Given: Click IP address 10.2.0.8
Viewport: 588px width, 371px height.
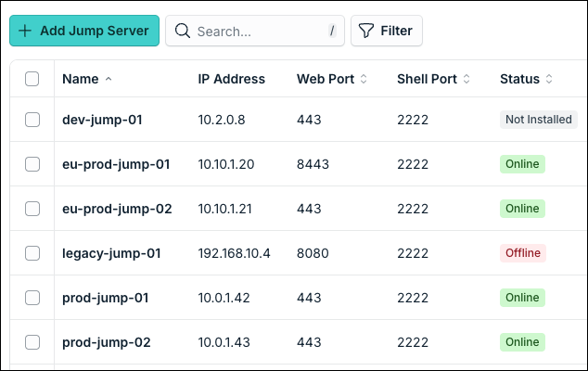Looking at the screenshot, I should 222,120.
